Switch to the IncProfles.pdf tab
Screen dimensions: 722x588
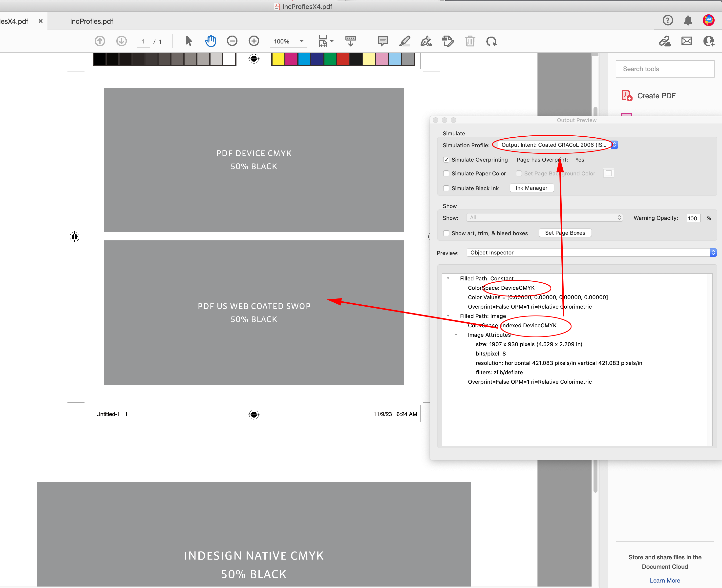(91, 21)
